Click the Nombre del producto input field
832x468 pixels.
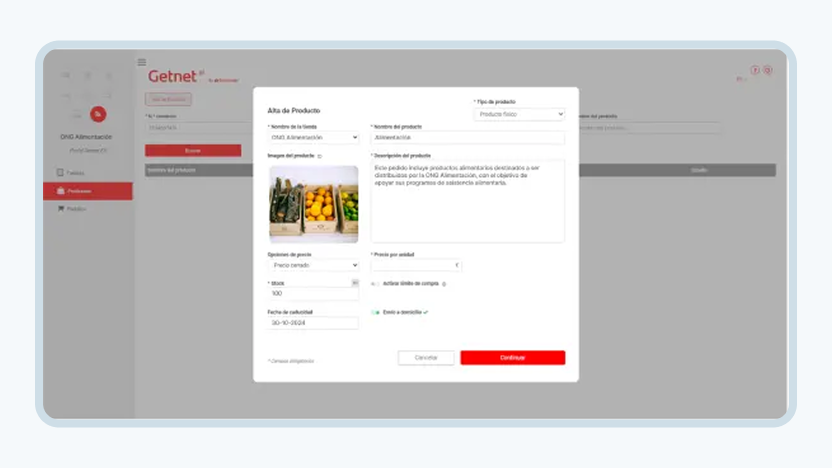pyautogui.click(x=467, y=137)
